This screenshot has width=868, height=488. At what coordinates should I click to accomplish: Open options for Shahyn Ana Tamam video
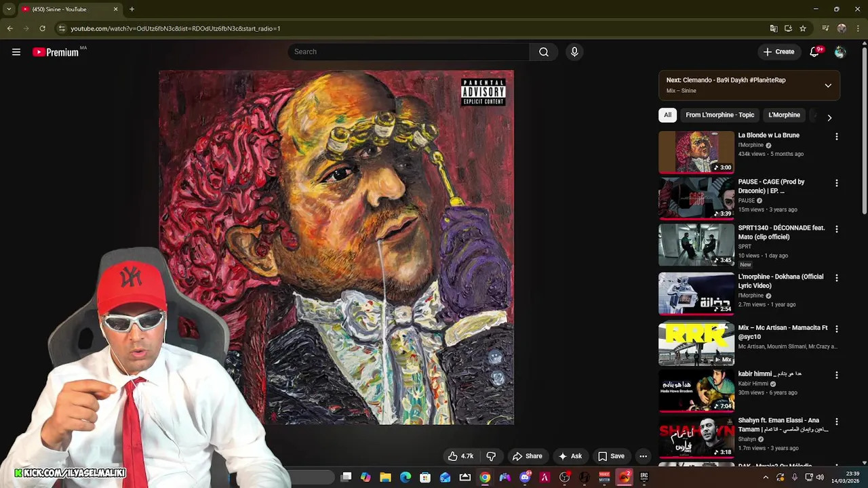836,422
